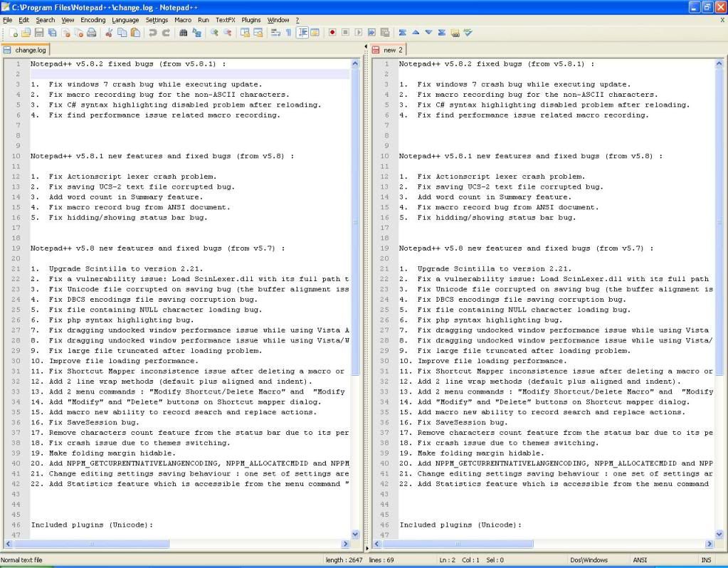Viewport: 728px width, 568px height.
Task: Click the right pane vertical scrollbar thumb
Action: click(719, 221)
